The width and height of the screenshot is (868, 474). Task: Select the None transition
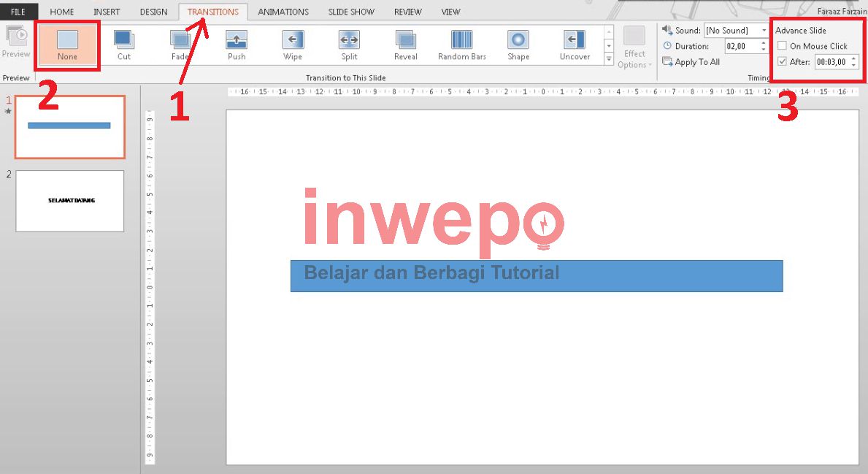coord(68,45)
